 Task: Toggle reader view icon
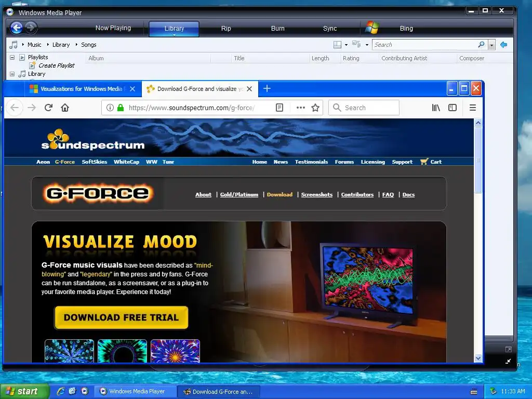(279, 108)
